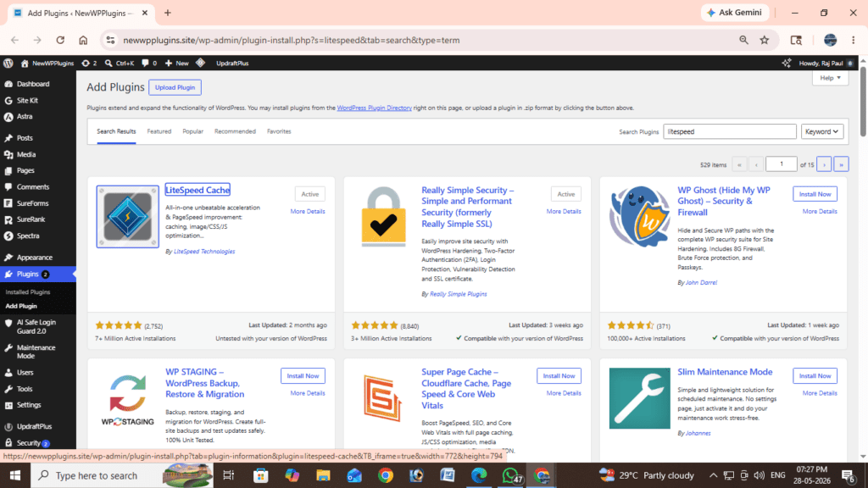Open the WordPress Plugin Directory link
Image resolution: width=868 pixels, height=488 pixels.
click(x=374, y=108)
